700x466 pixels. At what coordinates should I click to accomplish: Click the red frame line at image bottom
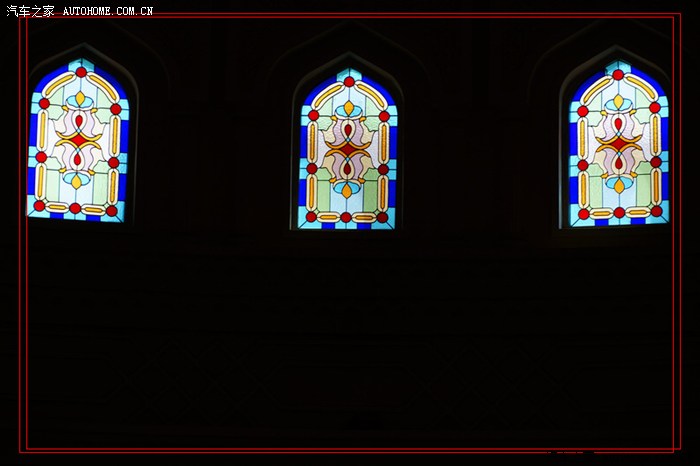pos(350,449)
